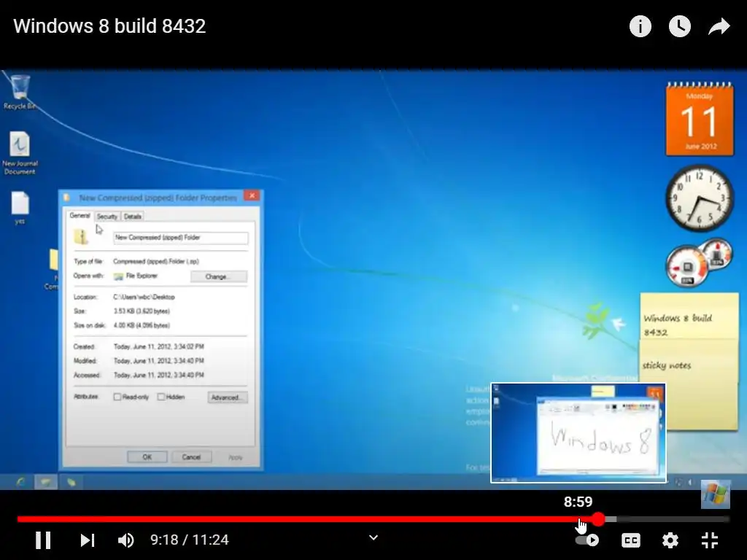747x560 pixels.
Task: Open the Recycle Bin desktop icon
Action: tap(20, 93)
